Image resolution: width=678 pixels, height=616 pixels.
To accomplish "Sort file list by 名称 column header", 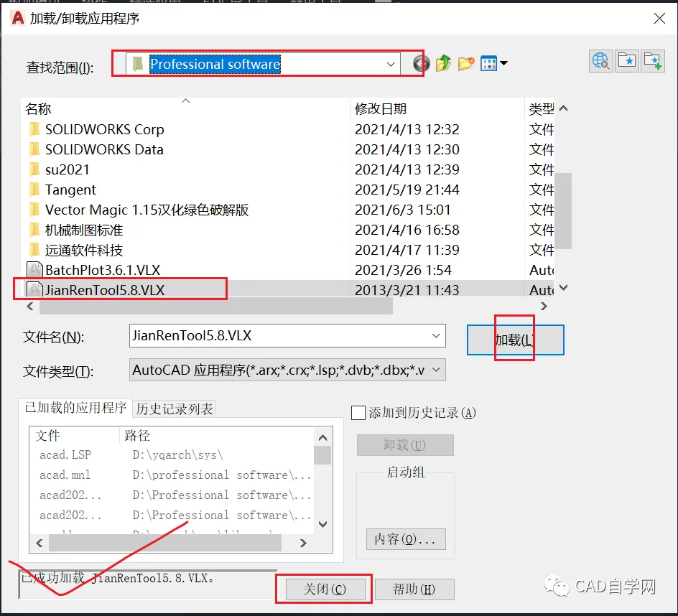I will [186, 109].
